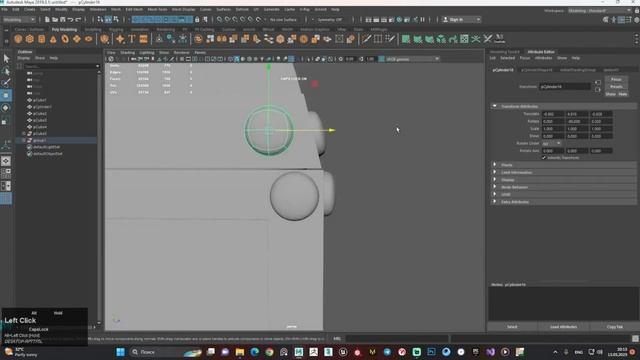The image size is (640, 360).
Task: Open the Modeling menu set dropdown
Action: pos(19,20)
